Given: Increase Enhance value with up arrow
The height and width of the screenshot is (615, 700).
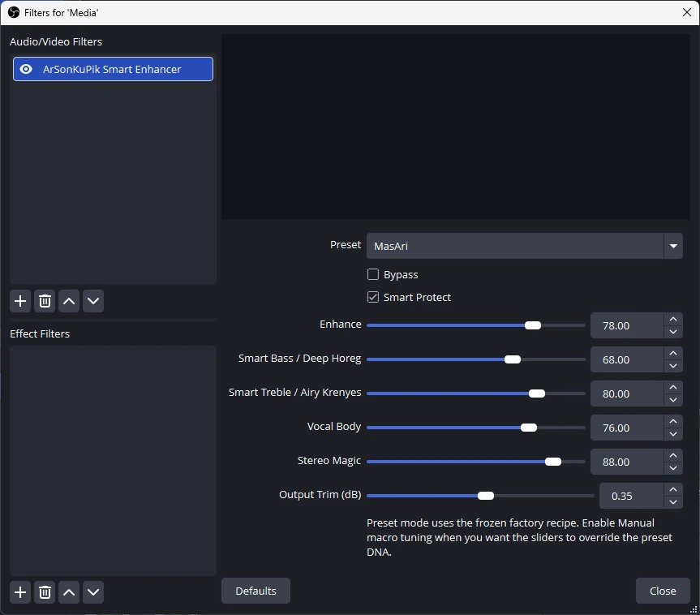Looking at the screenshot, I should pos(673,319).
